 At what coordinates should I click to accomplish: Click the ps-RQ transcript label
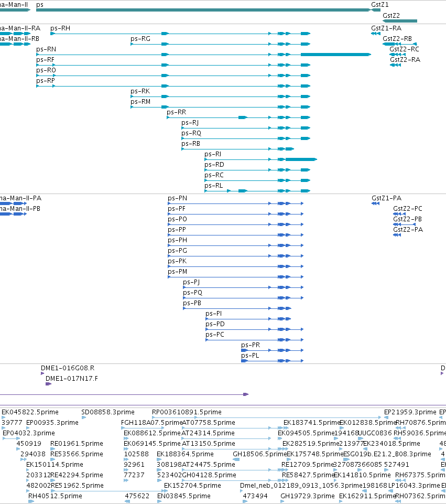click(x=191, y=133)
